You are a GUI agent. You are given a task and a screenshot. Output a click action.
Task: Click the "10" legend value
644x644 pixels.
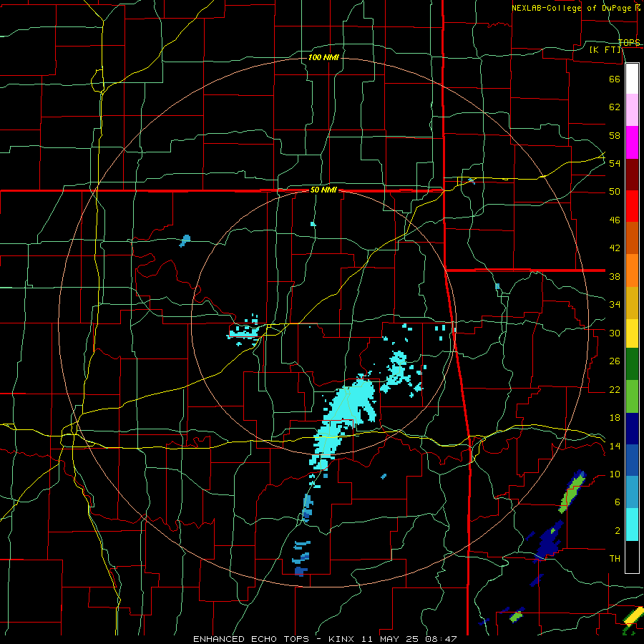tap(615, 474)
